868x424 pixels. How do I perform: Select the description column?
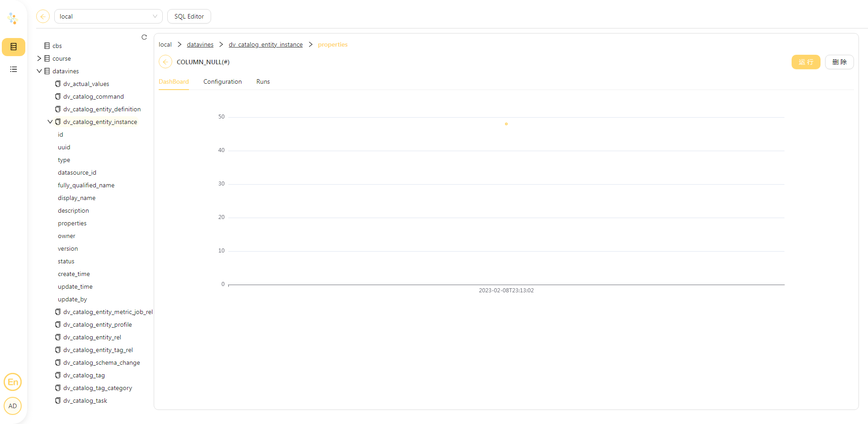coord(73,210)
